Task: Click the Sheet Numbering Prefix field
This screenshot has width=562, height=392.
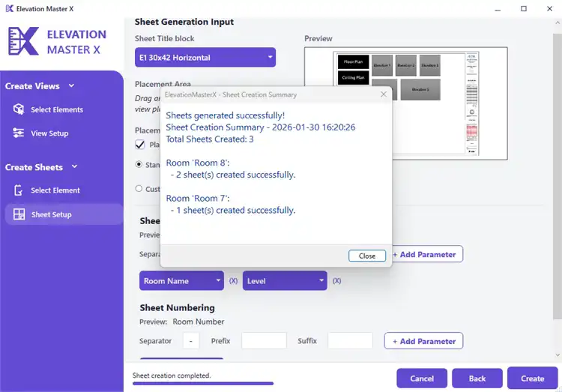Action: coord(264,341)
